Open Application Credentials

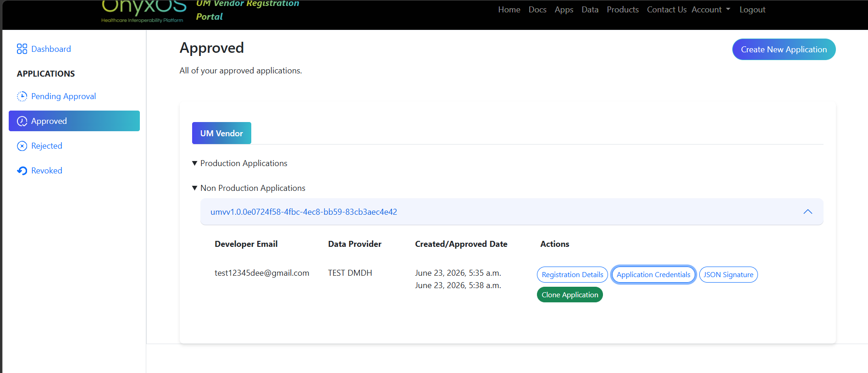tap(653, 275)
